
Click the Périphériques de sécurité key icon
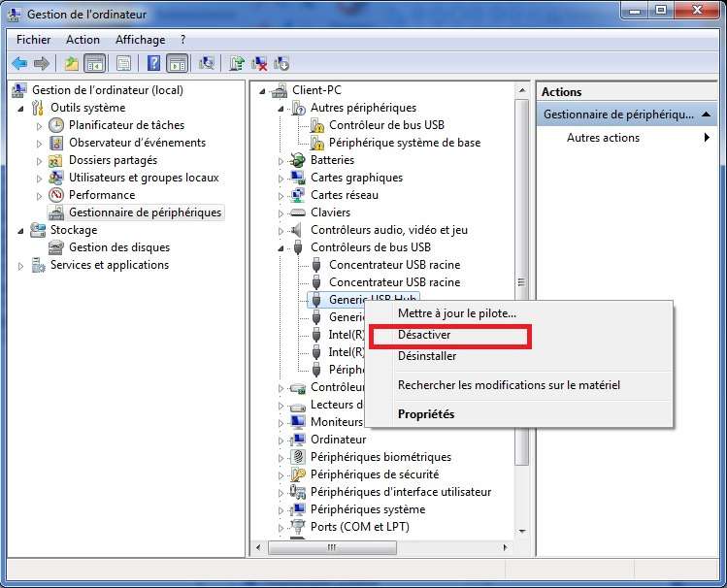(x=298, y=474)
